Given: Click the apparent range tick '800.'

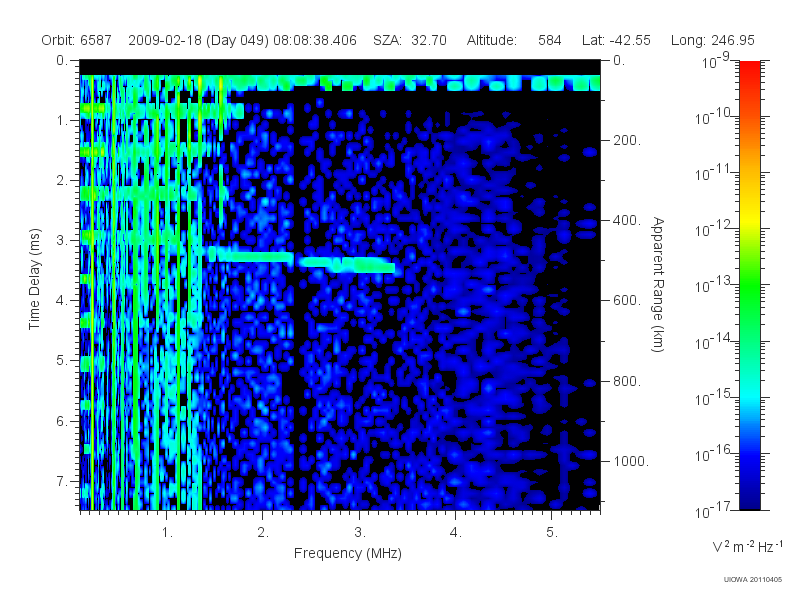Looking at the screenshot, I should point(627,381).
